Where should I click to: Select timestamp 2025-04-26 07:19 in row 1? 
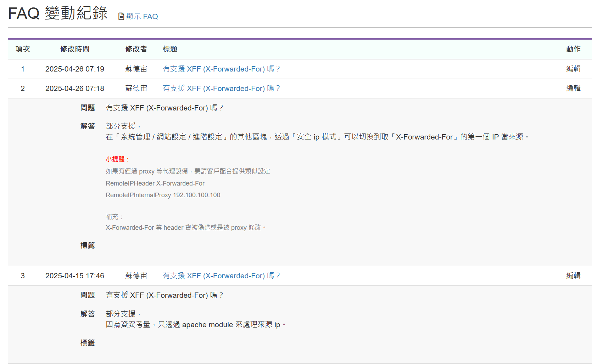click(x=75, y=69)
